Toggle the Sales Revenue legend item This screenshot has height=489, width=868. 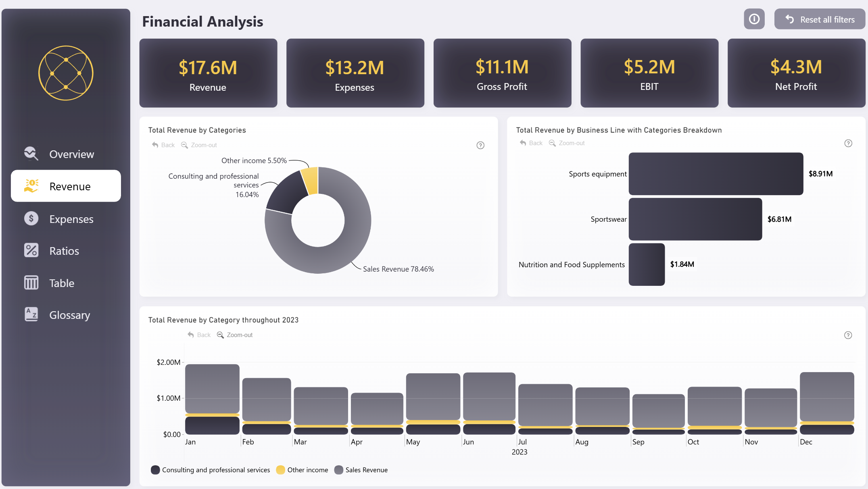pos(361,470)
